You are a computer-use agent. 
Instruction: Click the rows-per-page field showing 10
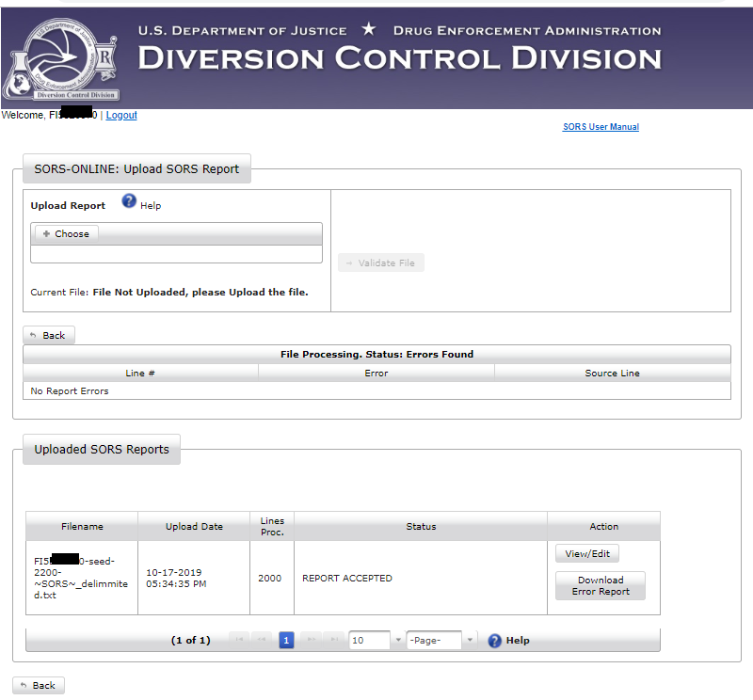click(x=369, y=640)
